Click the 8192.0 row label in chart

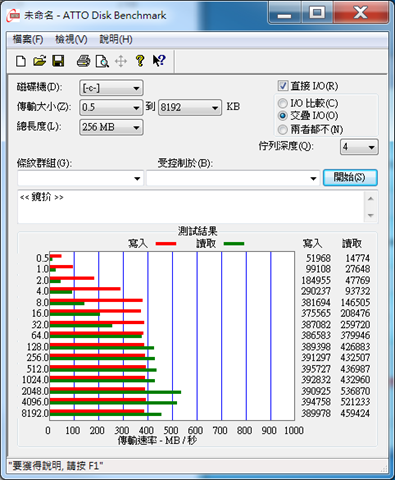tap(35, 413)
